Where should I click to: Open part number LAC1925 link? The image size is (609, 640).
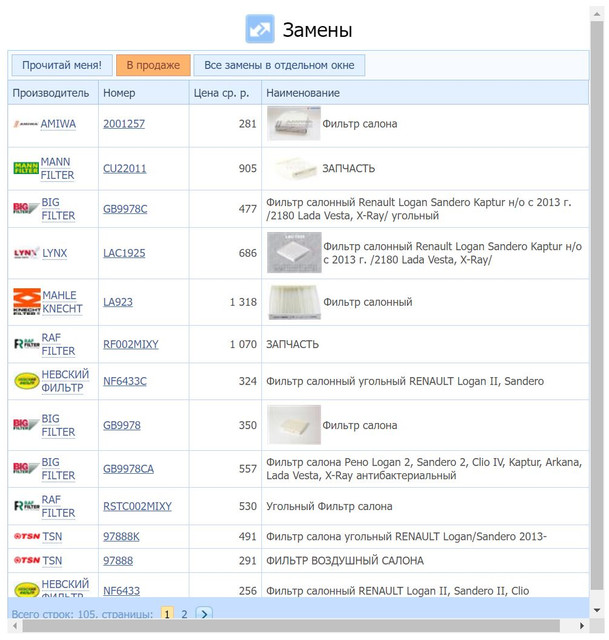[124, 253]
